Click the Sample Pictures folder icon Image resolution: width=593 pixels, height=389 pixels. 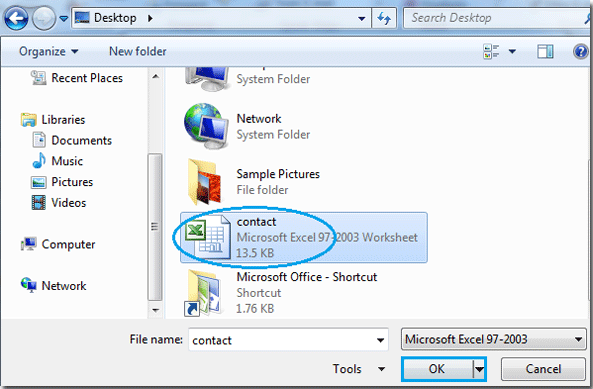coord(205,182)
